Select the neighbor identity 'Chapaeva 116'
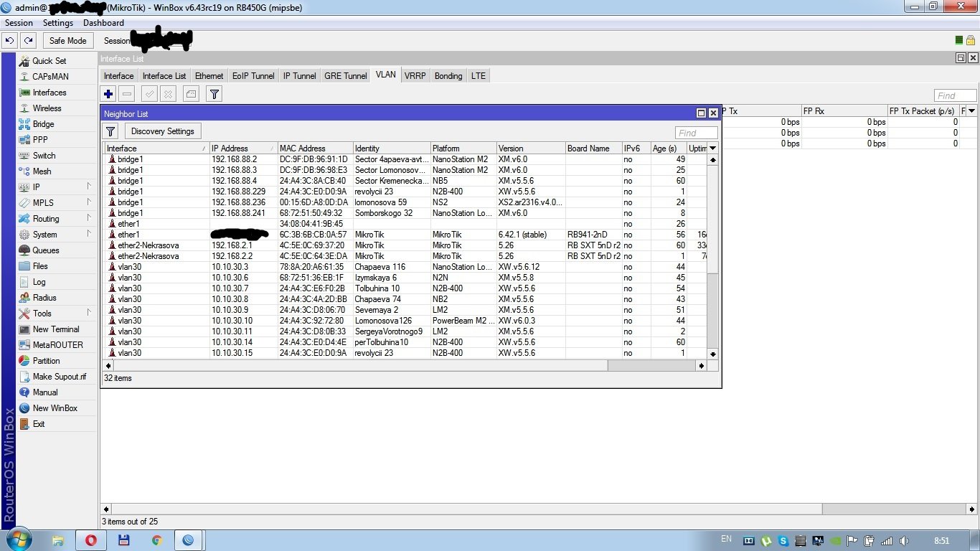Image resolution: width=980 pixels, height=551 pixels. [x=380, y=267]
